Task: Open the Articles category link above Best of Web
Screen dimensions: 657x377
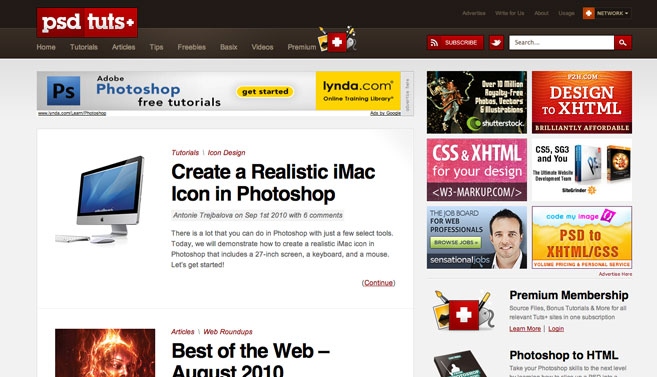Action: 183,332
